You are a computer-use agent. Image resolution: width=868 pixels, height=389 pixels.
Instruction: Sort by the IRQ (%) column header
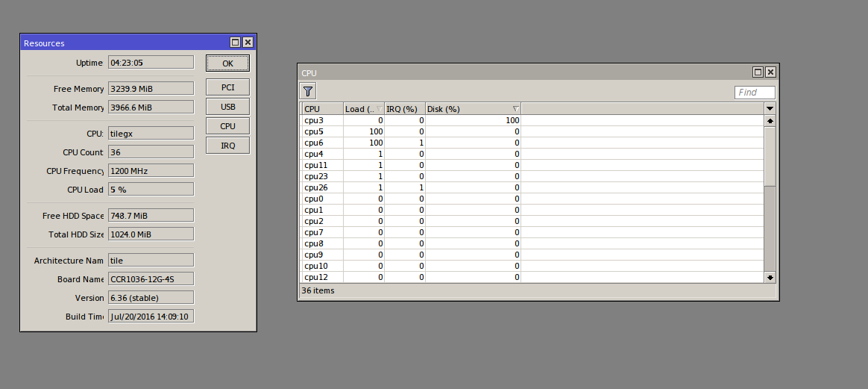pos(404,108)
